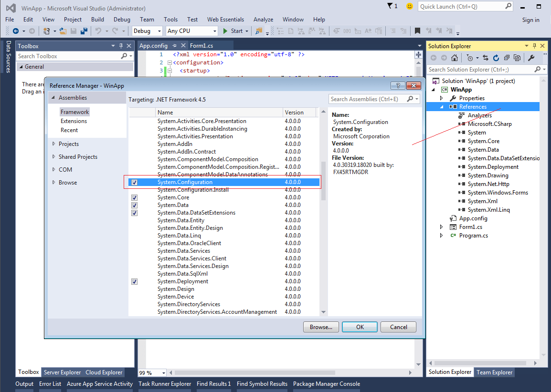The width and height of the screenshot is (551, 392).
Task: Select Extensions under Assemblies
Action: click(x=74, y=121)
